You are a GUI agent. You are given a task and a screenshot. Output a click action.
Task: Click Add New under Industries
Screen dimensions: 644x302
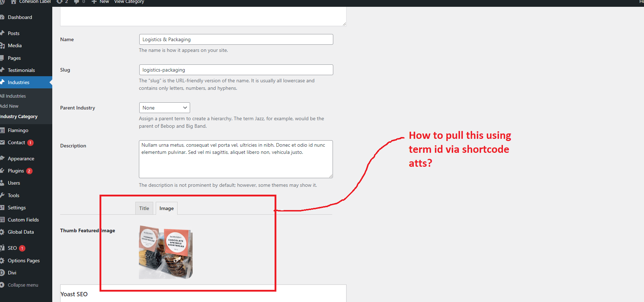(x=9, y=106)
